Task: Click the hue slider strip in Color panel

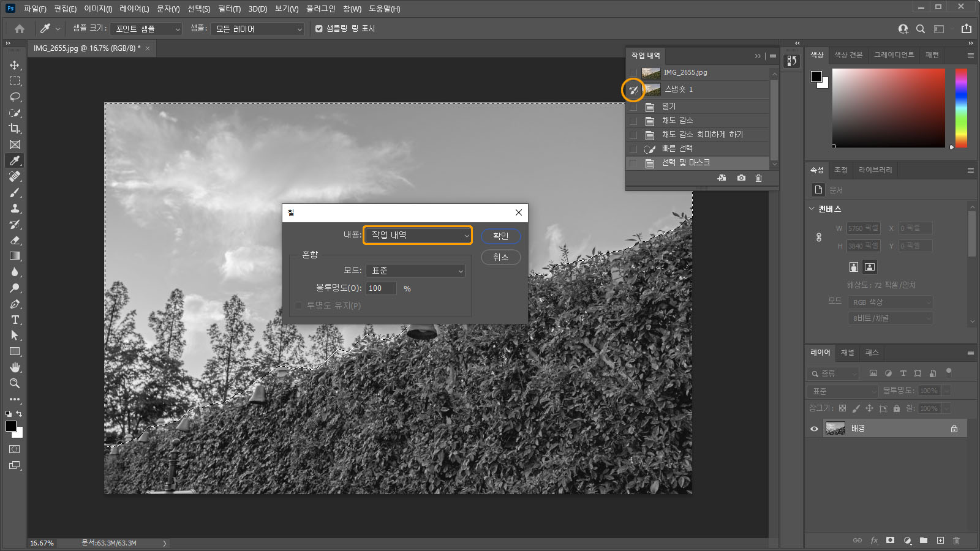Action: tap(961, 108)
